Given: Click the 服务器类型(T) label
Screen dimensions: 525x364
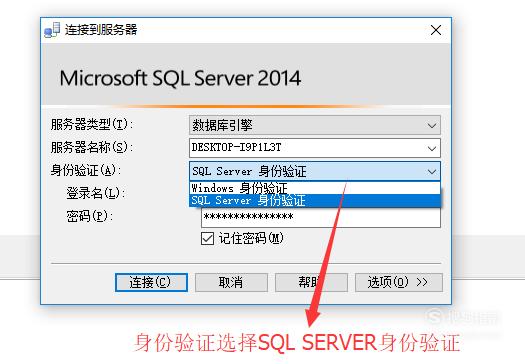Looking at the screenshot, I should point(92,125).
